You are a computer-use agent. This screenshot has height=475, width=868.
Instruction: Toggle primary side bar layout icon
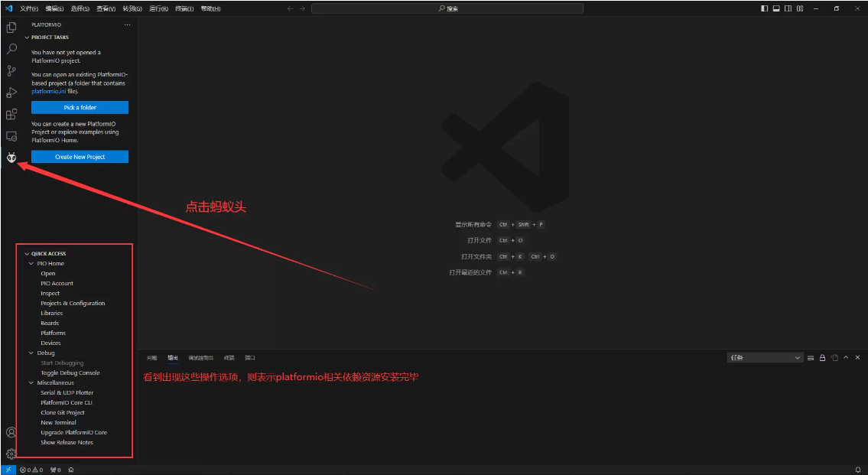[x=765, y=8]
